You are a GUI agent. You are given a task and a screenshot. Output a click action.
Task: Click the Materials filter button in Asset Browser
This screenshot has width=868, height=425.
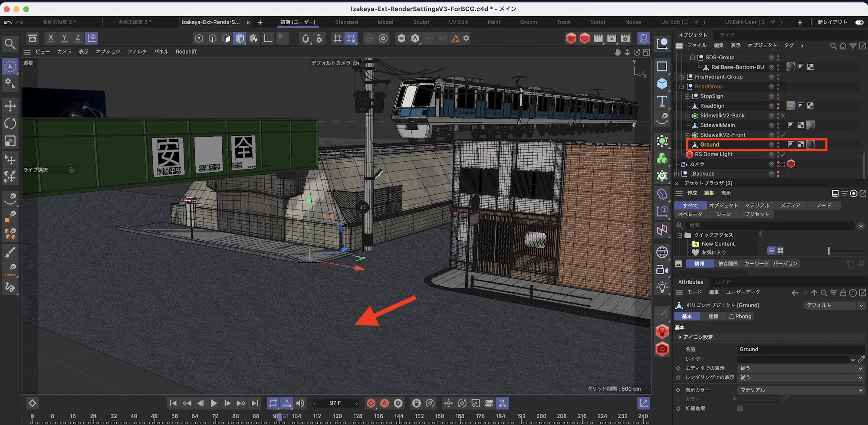click(x=757, y=206)
